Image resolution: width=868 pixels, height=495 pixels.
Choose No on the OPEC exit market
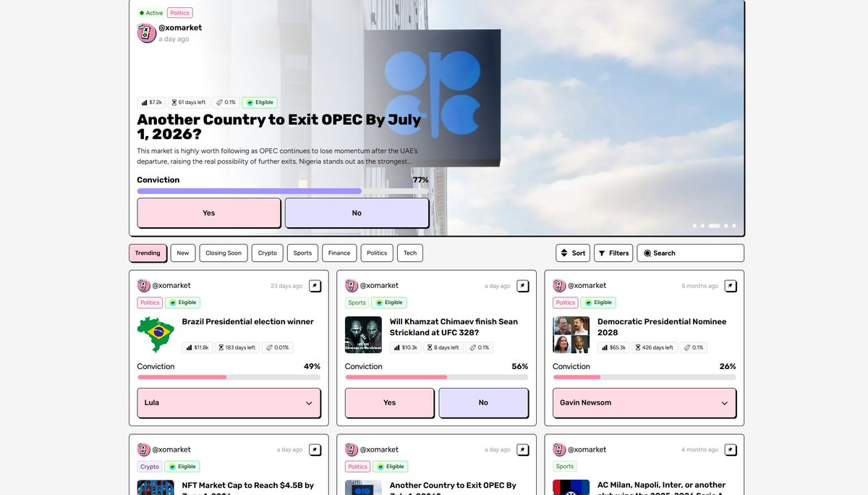[x=357, y=213]
